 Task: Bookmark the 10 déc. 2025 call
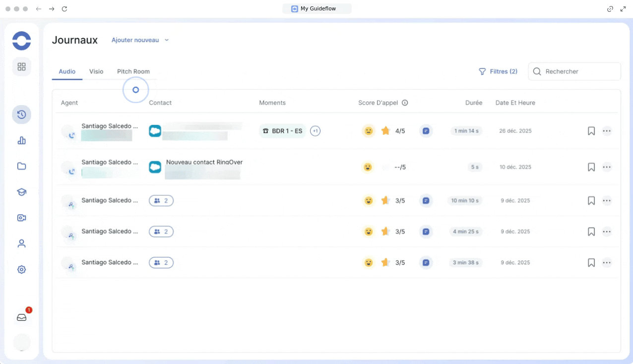(x=591, y=167)
